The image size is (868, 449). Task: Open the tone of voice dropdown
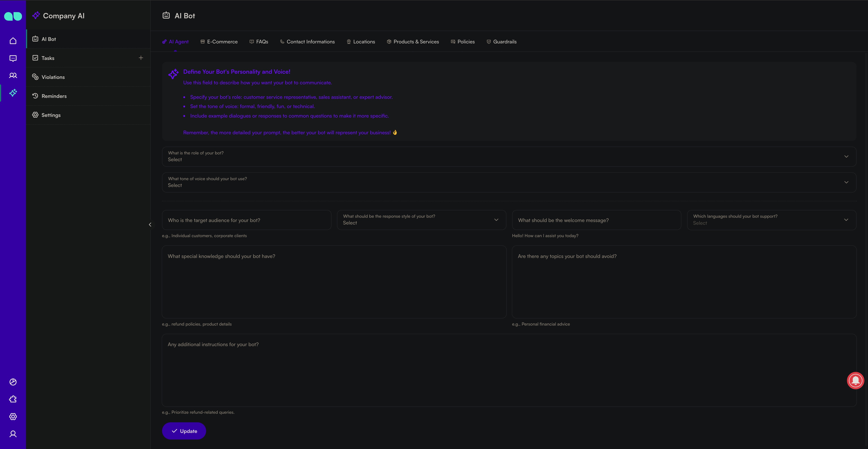tap(846, 182)
